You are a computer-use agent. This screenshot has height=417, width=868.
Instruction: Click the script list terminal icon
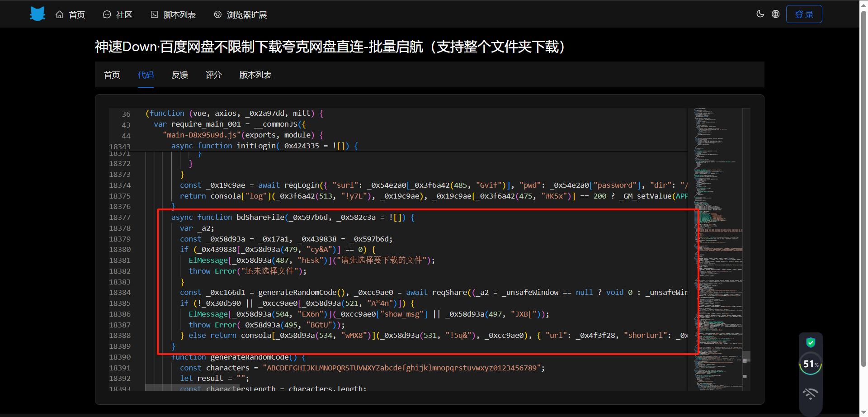[155, 15]
